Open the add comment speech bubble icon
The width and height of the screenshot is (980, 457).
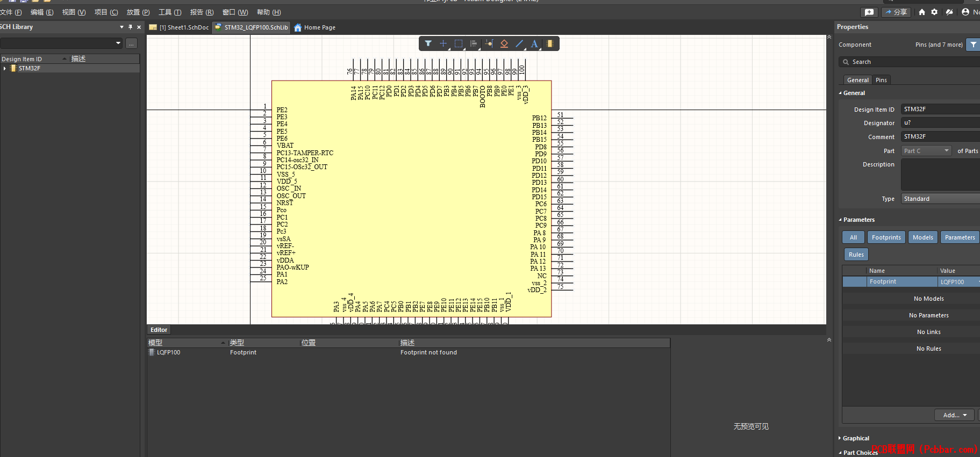(869, 12)
